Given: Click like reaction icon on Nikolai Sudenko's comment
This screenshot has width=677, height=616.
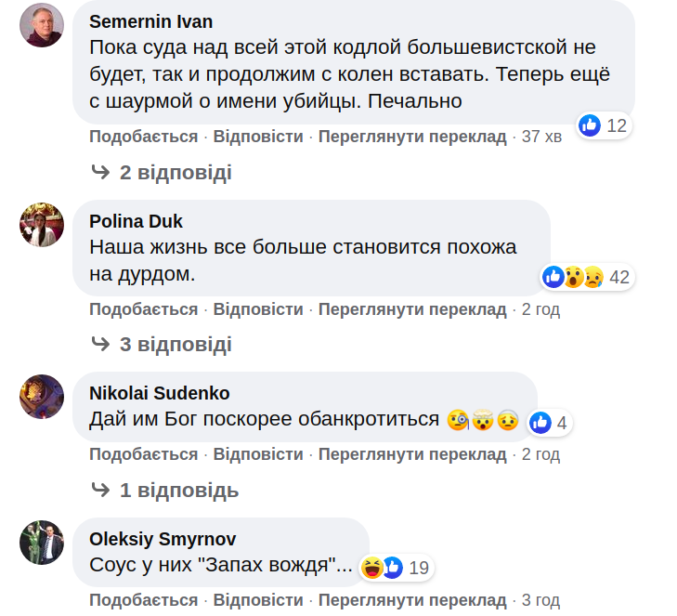Looking at the screenshot, I should (x=540, y=423).
